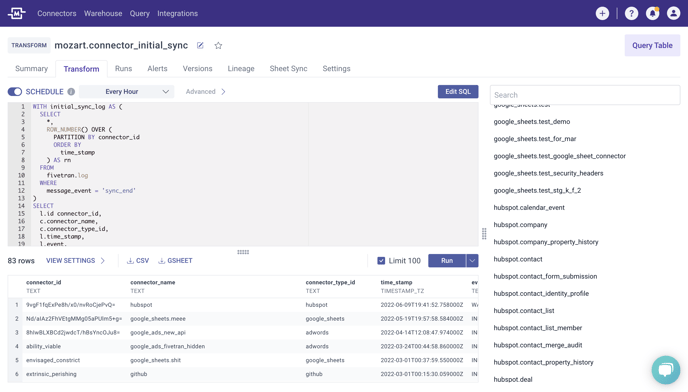
Task: Click the vertical panel drag handle
Action: [484, 234]
